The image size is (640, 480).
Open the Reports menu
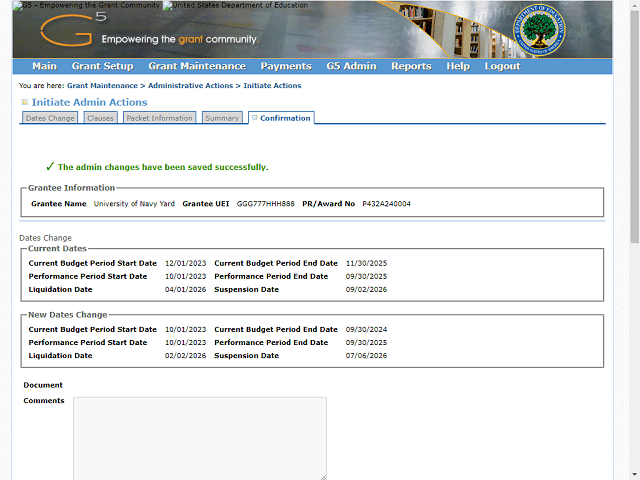point(411,66)
